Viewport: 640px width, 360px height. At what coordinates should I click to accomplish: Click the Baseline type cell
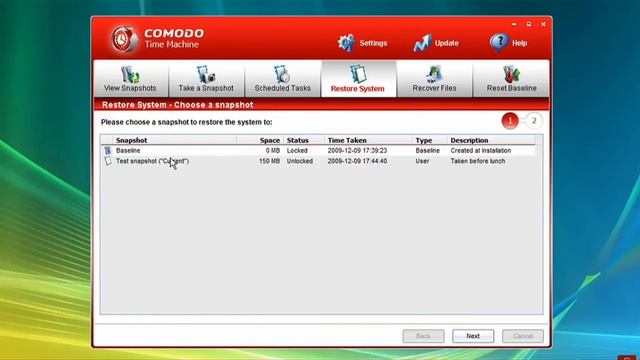pyautogui.click(x=427, y=151)
